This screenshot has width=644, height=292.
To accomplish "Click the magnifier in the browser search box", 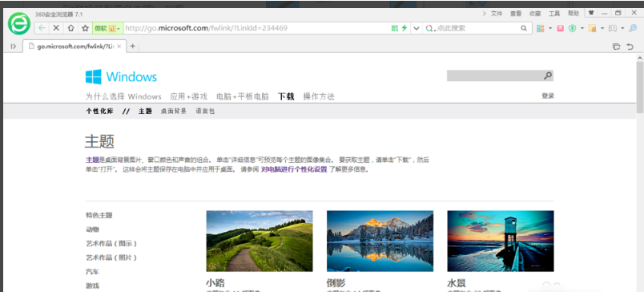I will pos(524,28).
